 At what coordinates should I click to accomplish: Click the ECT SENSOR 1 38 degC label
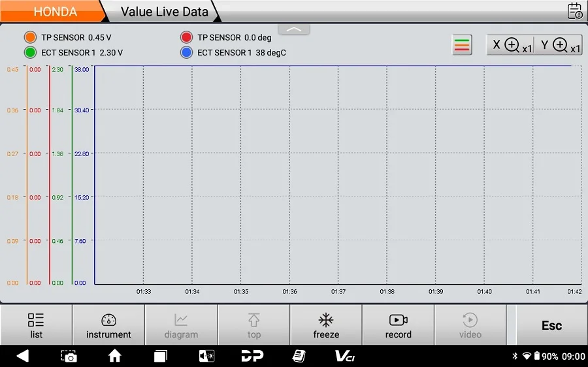242,53
